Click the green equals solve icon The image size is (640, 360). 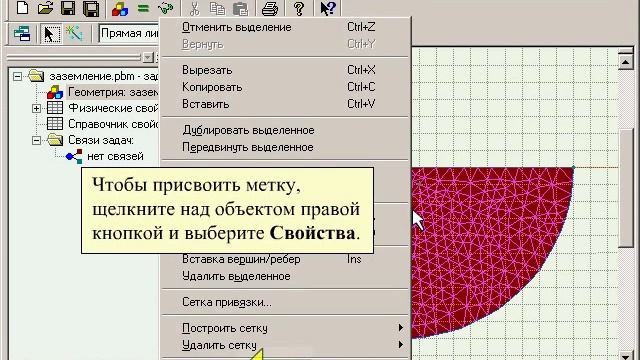click(143, 8)
